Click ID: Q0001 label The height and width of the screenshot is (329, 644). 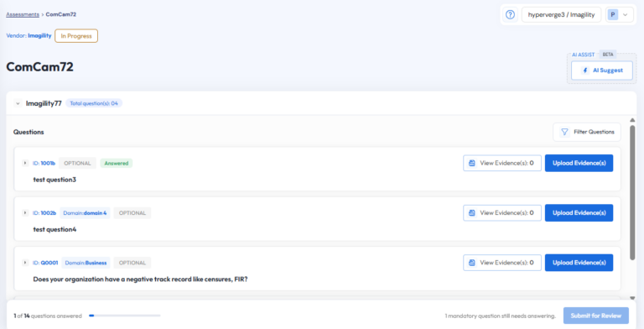(x=45, y=263)
